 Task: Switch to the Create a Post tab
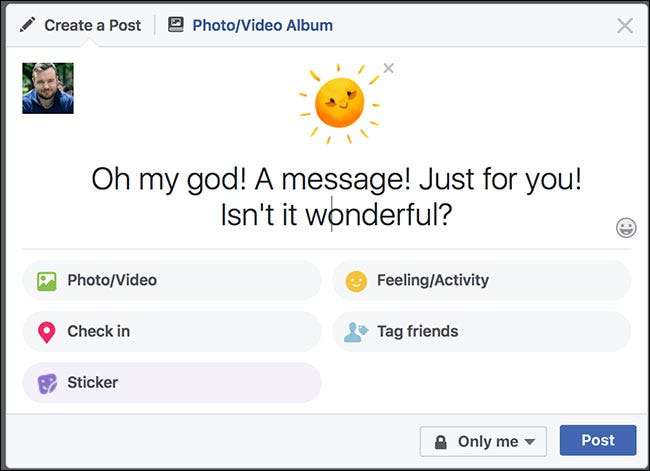coord(82,25)
